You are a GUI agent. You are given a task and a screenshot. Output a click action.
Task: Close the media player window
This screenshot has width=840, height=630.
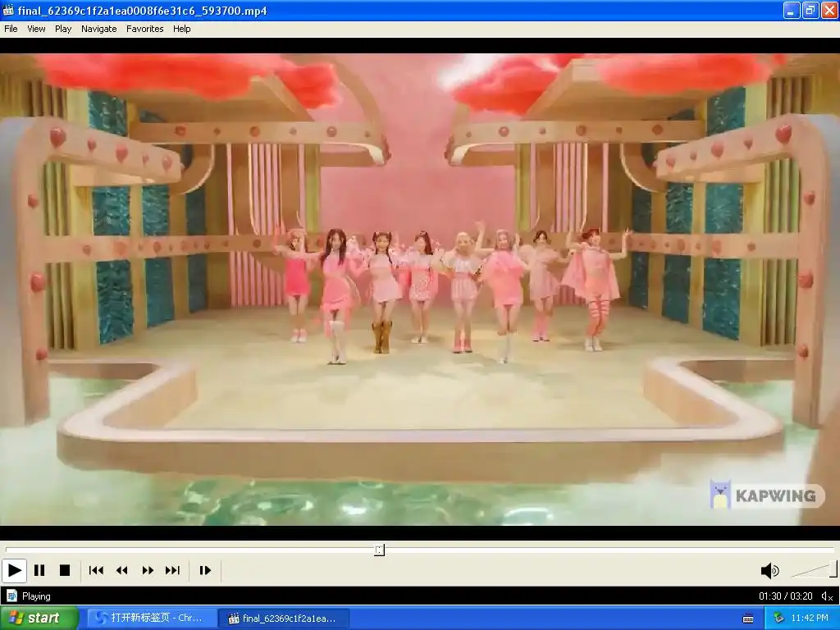click(x=829, y=11)
